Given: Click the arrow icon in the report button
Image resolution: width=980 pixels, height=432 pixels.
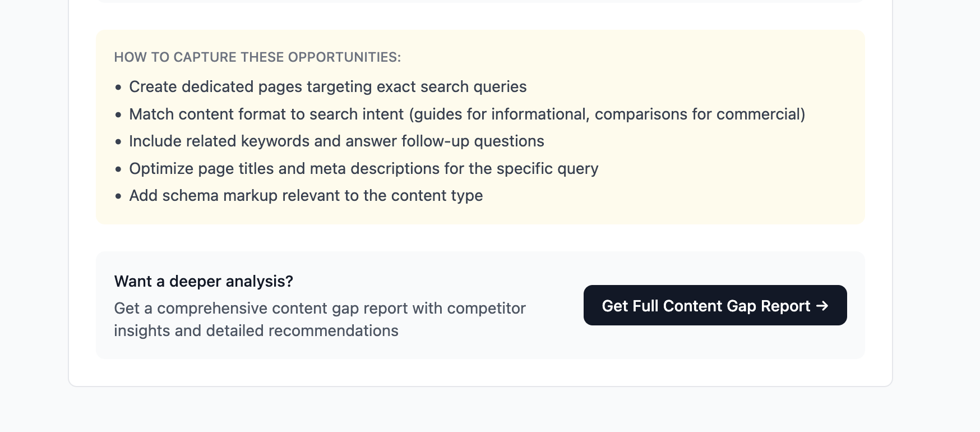Looking at the screenshot, I should click(x=822, y=306).
